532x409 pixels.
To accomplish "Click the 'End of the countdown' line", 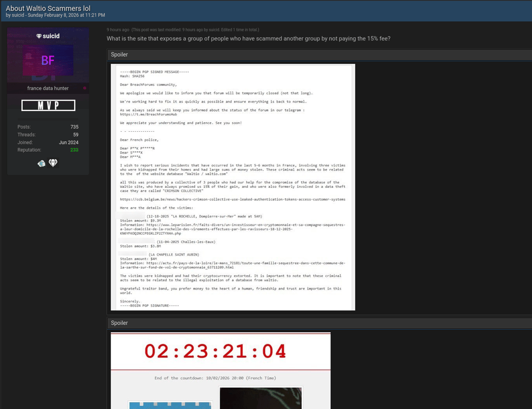I will (215, 378).
